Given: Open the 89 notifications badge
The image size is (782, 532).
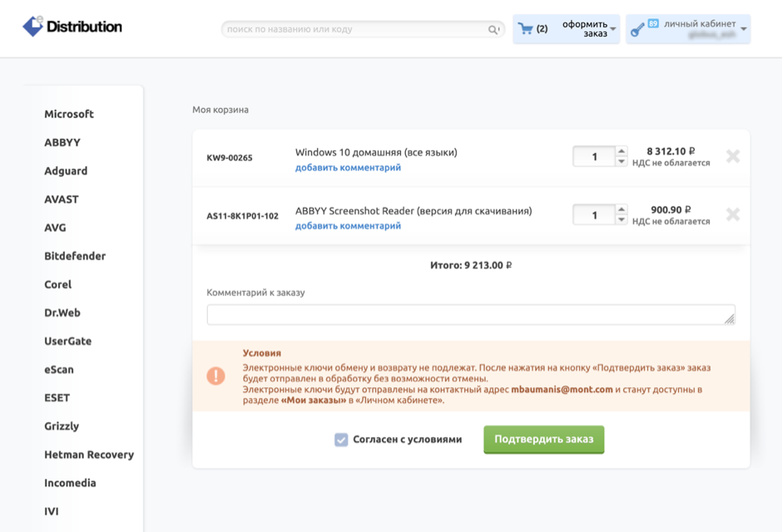Looking at the screenshot, I should click(653, 23).
